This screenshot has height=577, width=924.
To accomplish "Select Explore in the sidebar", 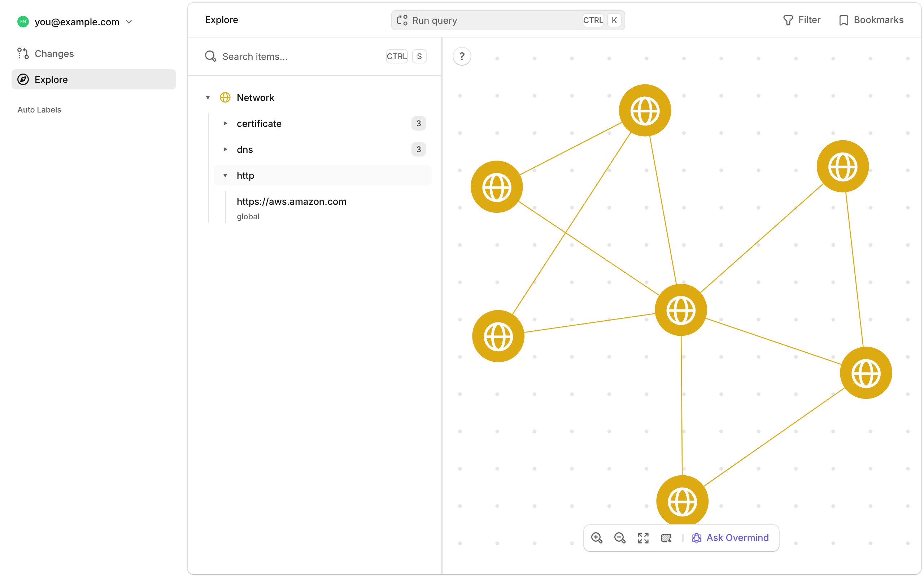I will (51, 79).
